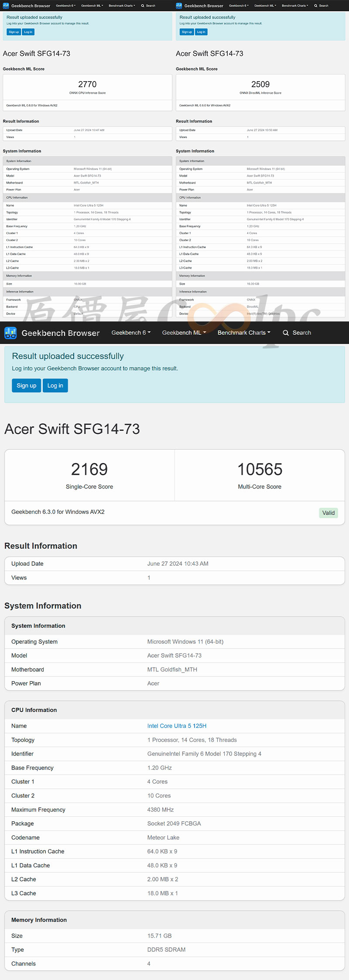This screenshot has height=980, width=349.
Task: Click the green Valid badge
Action: 328,513
